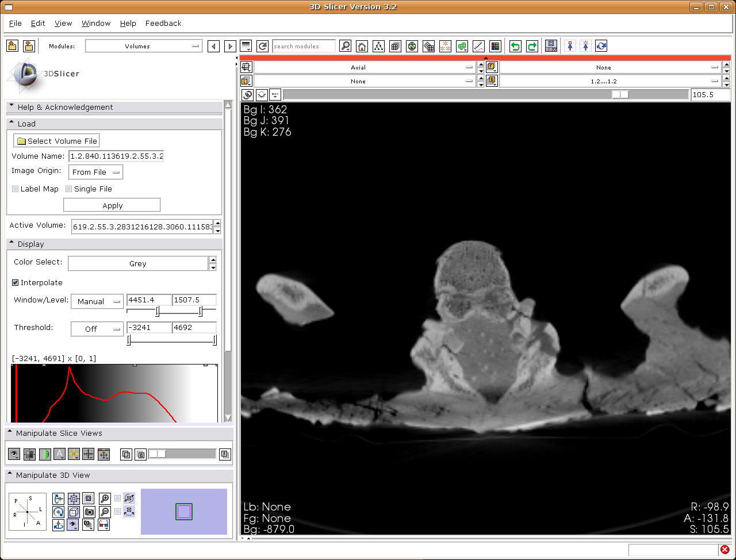This screenshot has width=736, height=560.
Task: Take 3D view snapshot with camera icon
Action: click(x=89, y=512)
